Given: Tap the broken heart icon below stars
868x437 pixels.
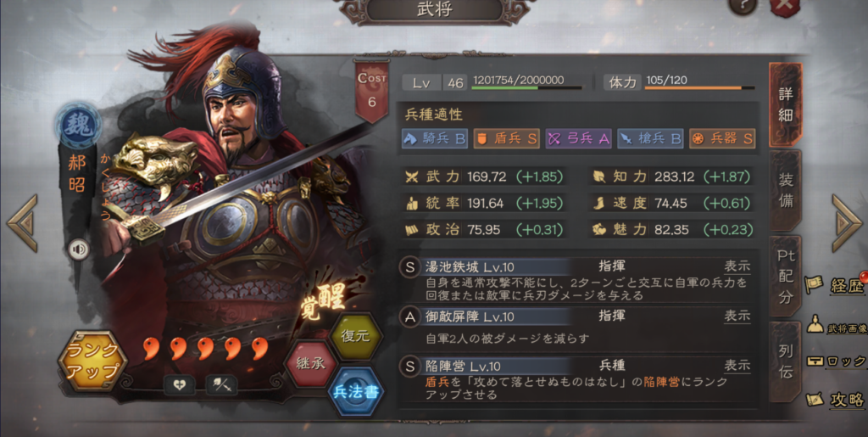Looking at the screenshot, I should 180,385.
